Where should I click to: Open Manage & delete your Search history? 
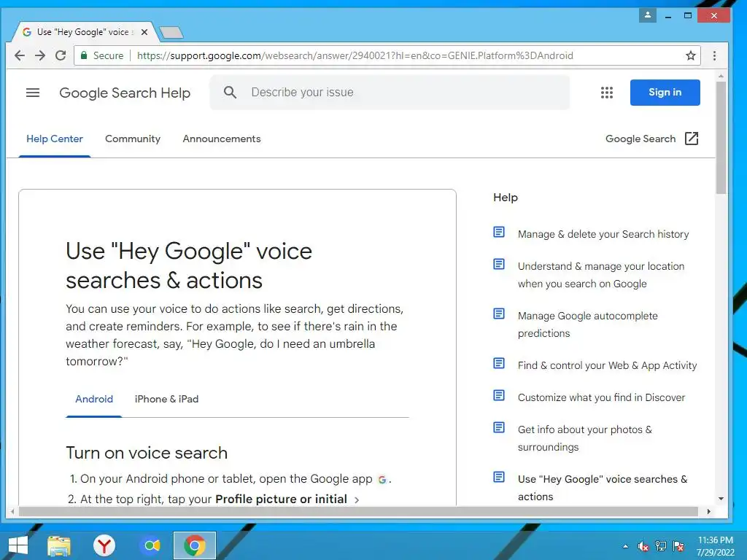pos(603,234)
